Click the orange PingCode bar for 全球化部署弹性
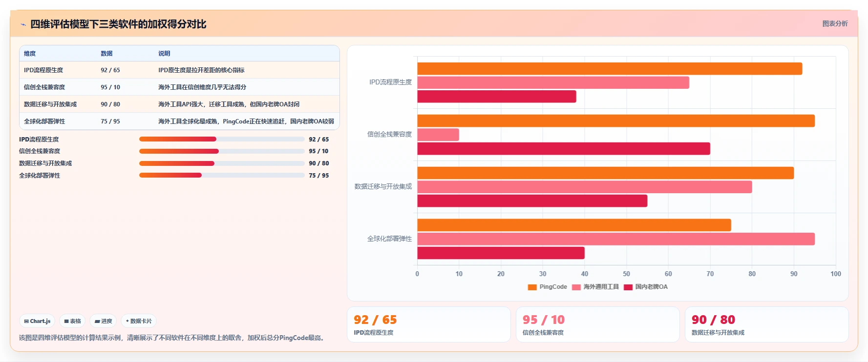This screenshot has height=362, width=868. (574, 225)
